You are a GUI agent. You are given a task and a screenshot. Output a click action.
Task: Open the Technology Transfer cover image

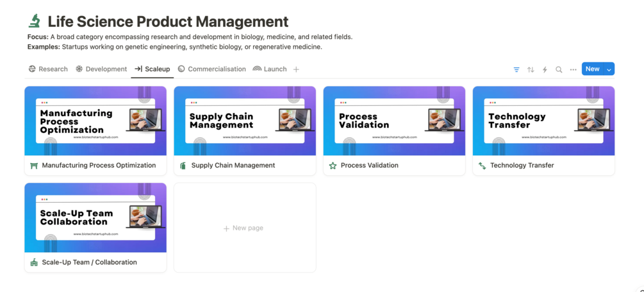coord(543,121)
